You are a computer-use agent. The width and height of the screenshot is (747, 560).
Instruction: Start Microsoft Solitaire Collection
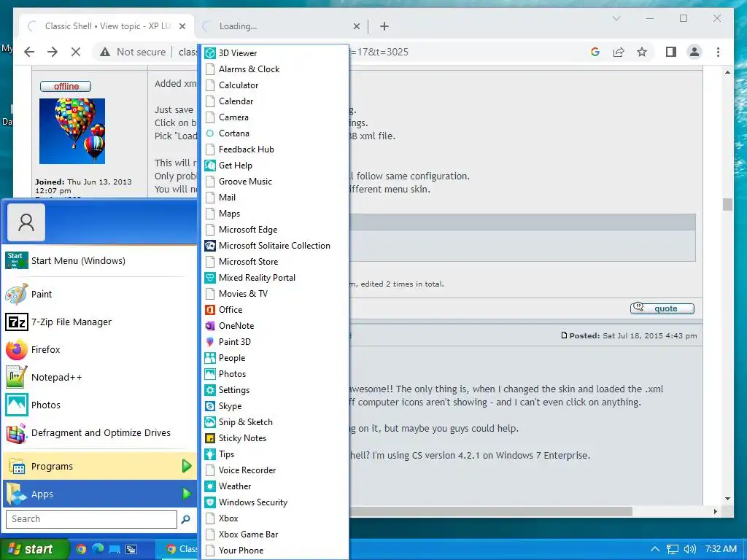pos(275,245)
